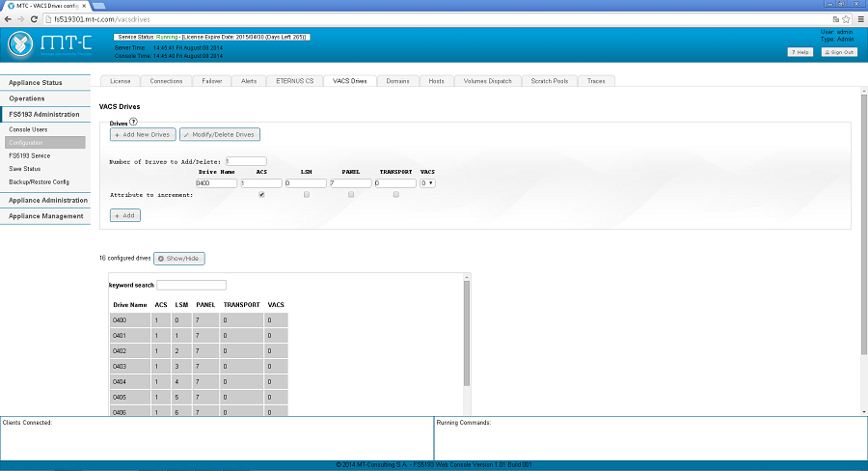Click the Sign Out button
Image resolution: width=868 pixels, height=471 pixels.
coord(840,52)
